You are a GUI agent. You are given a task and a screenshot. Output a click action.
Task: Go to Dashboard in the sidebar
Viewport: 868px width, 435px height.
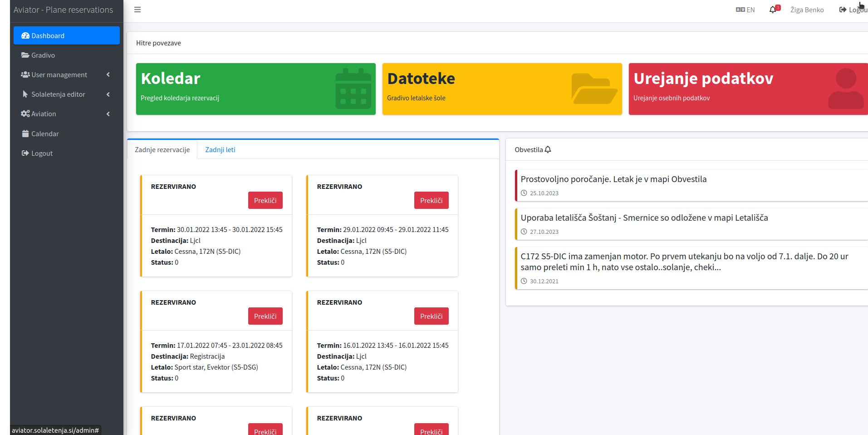pyautogui.click(x=67, y=35)
